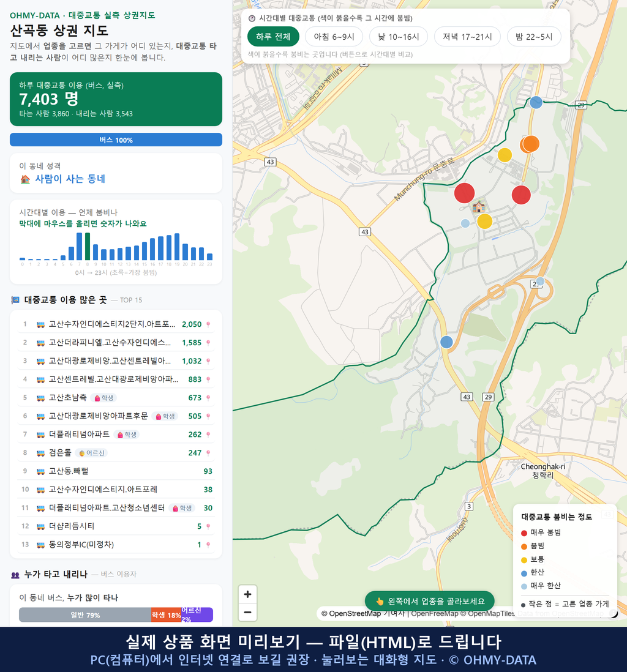Viewport: 627px width, 672px height.
Task: Select the 저녁 17~21시 filter
Action: [467, 37]
